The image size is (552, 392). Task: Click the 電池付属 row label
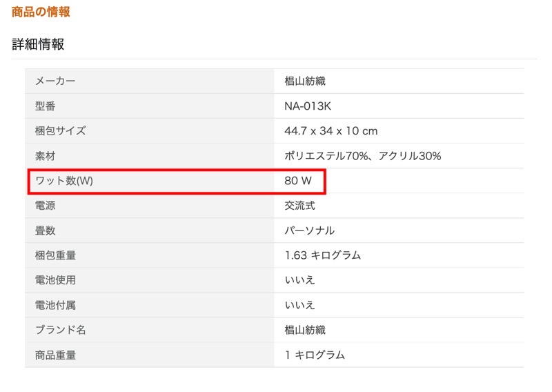click(x=55, y=305)
